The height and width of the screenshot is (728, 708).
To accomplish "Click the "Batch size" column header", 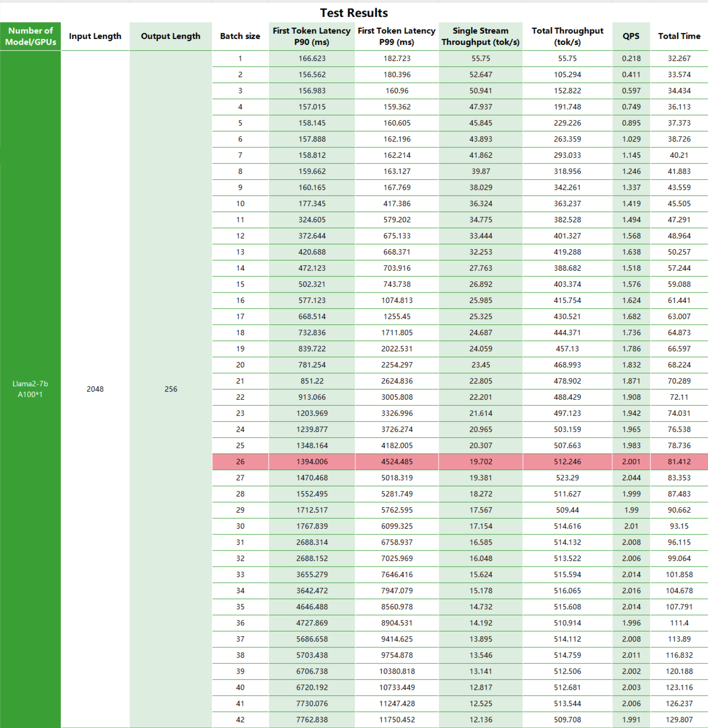I will pos(240,36).
